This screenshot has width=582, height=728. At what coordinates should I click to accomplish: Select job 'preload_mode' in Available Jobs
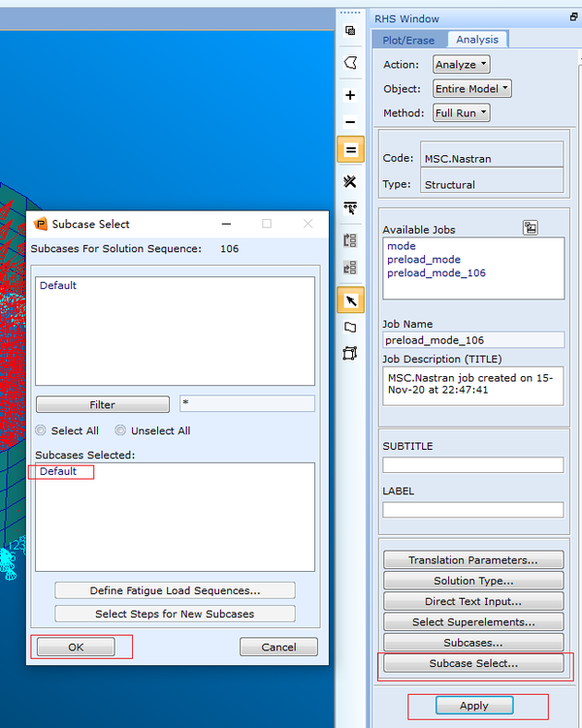coord(424,260)
